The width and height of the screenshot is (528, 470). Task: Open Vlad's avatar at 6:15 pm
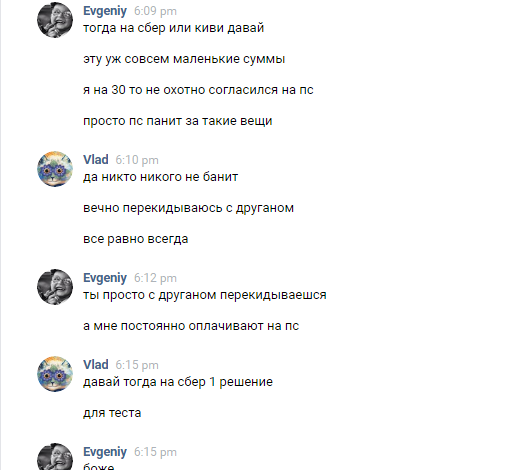[x=55, y=374]
